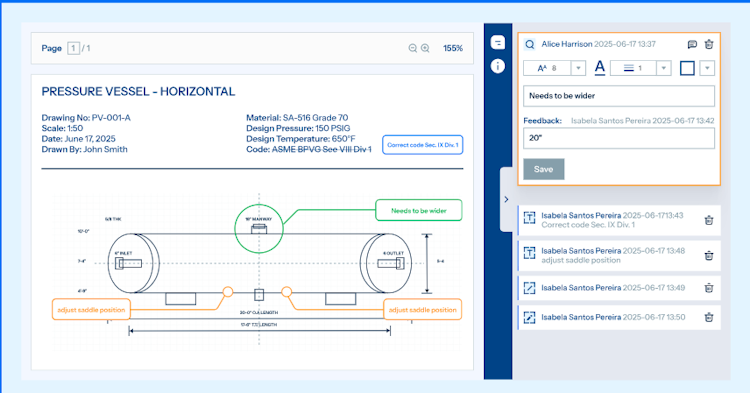Edit the 'Needs to be wider' text field
Screen dimensions: 750x393
pos(619,96)
